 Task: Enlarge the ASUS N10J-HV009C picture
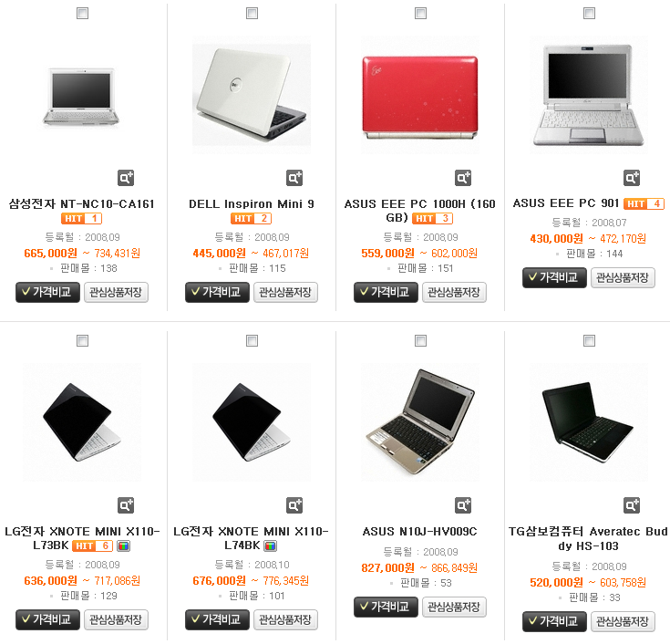pos(463,505)
